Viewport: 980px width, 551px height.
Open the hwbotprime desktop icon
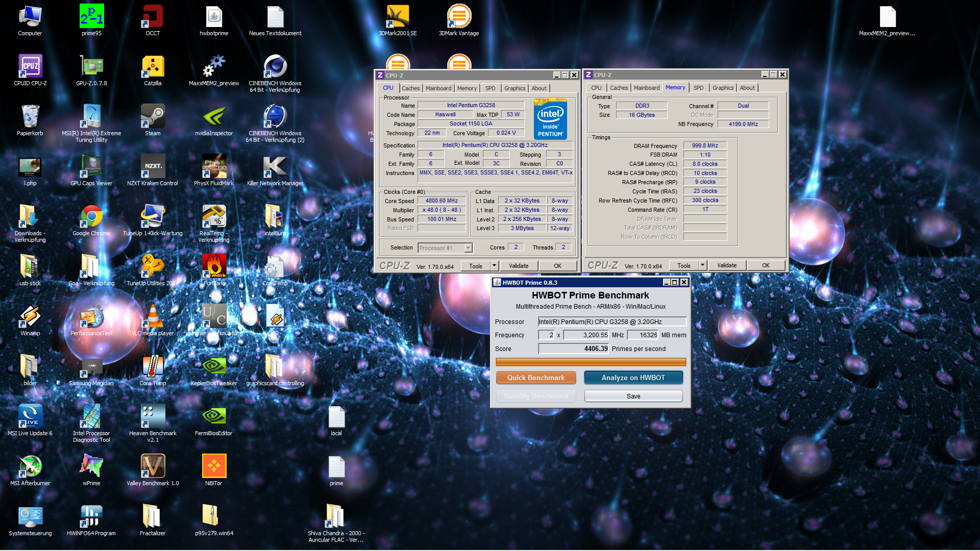tap(214, 20)
